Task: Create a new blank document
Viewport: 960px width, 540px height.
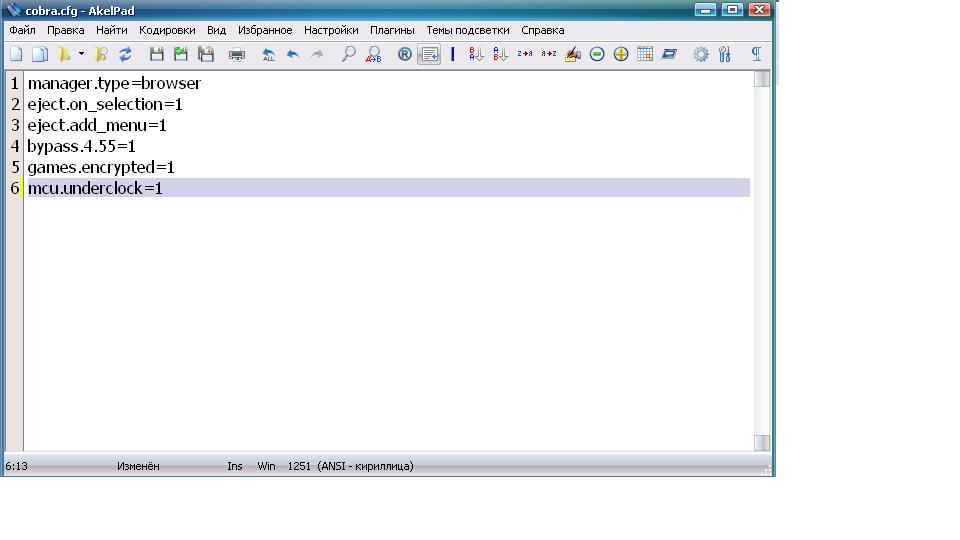Action: pyautogui.click(x=17, y=54)
